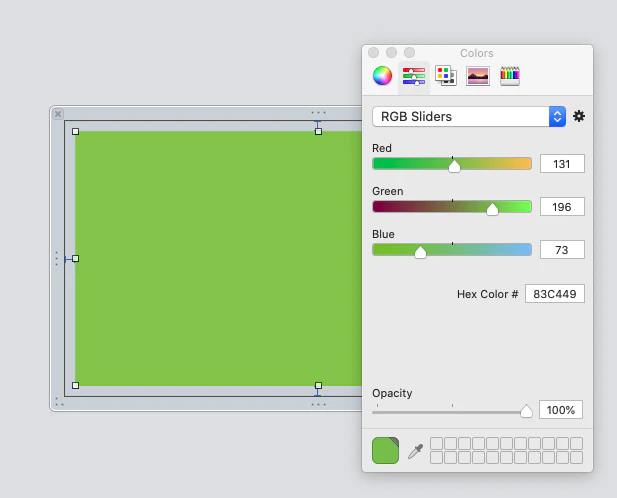Click the Colors window title text
This screenshot has width=617, height=498.
pyautogui.click(x=477, y=53)
